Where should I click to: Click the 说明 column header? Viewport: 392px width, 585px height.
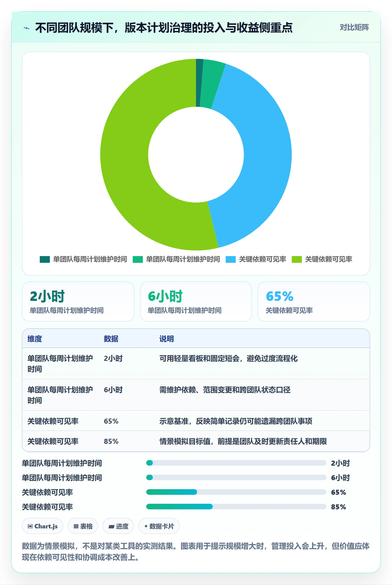coord(167,339)
